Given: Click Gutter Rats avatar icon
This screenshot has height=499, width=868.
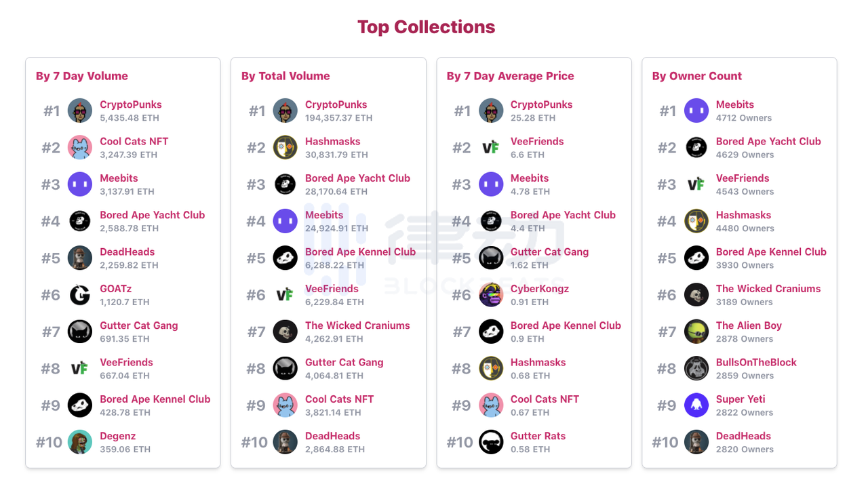Looking at the screenshot, I should pos(491,442).
